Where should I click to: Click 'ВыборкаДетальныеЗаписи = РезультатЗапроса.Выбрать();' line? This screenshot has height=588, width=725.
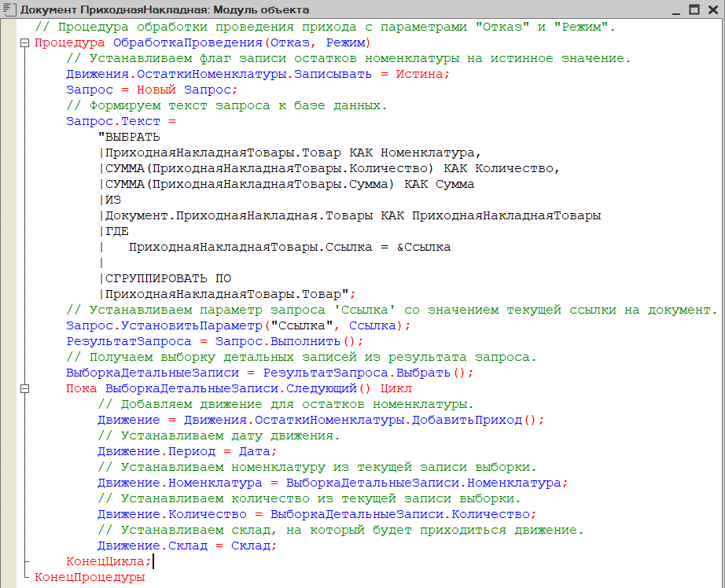click(x=270, y=373)
